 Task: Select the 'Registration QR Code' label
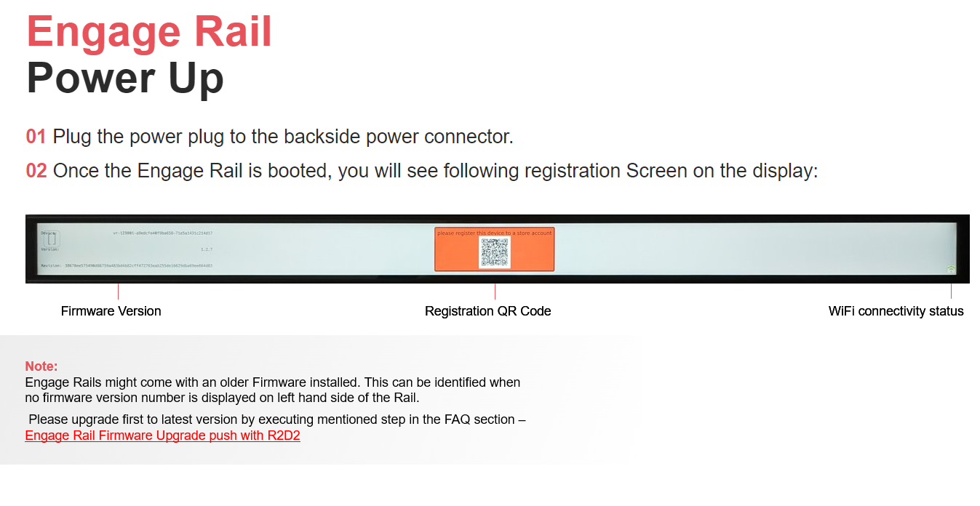point(487,311)
